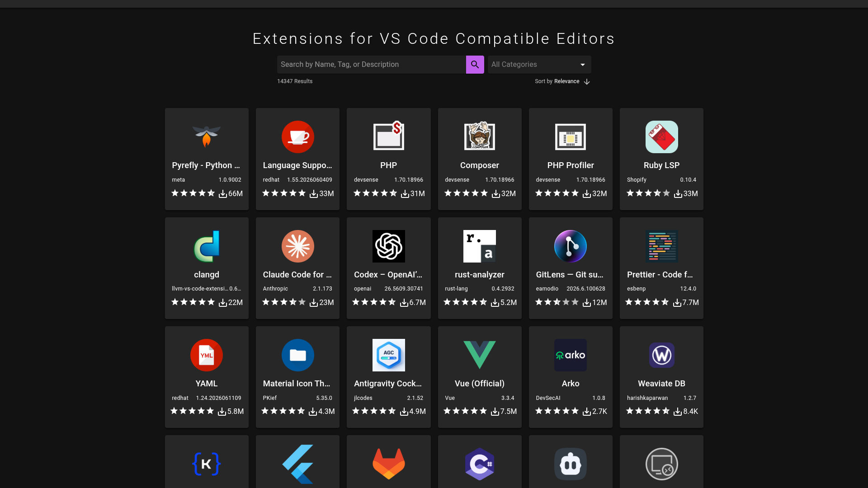868x488 pixels.
Task: Click the publisher name 'Shopify'
Action: pyautogui.click(x=637, y=180)
